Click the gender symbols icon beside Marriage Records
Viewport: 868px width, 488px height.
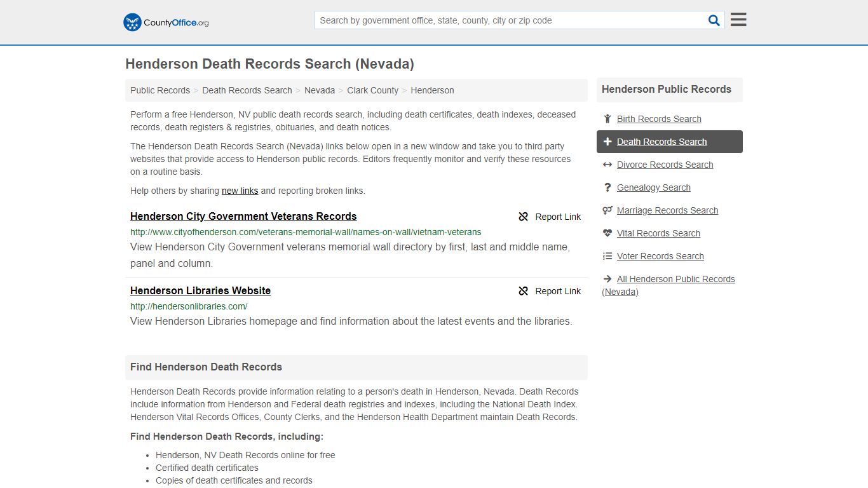coord(607,210)
